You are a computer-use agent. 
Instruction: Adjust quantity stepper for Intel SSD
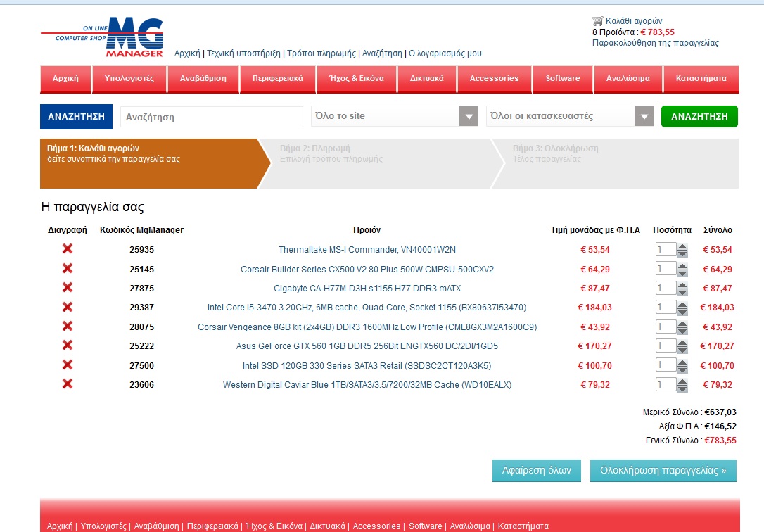pyautogui.click(x=682, y=366)
